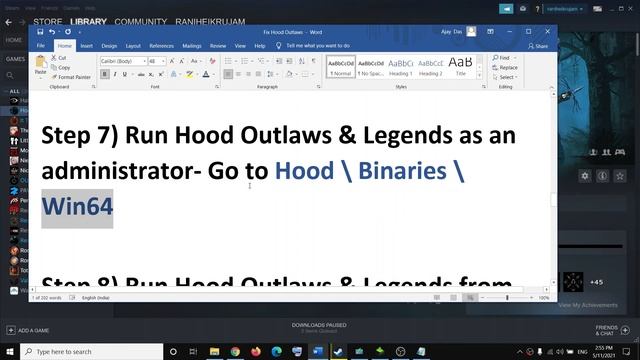Click the Windows search box
The width and height of the screenshot is (640, 360).
pyautogui.click(x=91, y=351)
